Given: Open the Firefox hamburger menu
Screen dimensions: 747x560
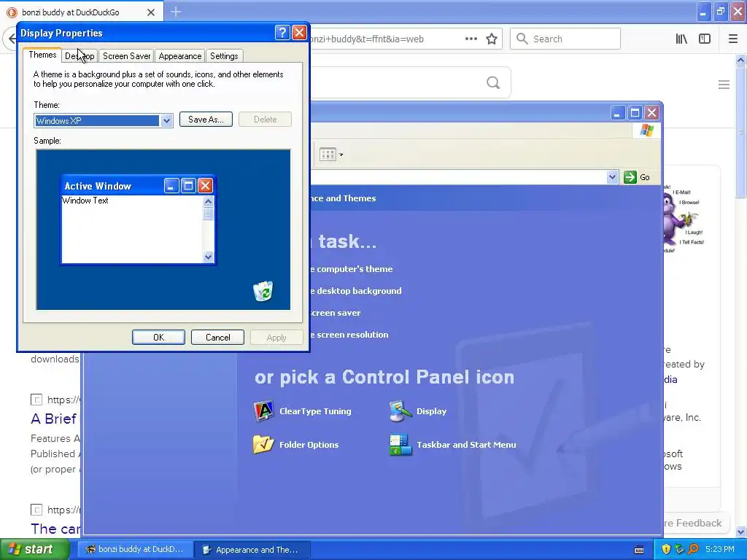Looking at the screenshot, I should (733, 39).
